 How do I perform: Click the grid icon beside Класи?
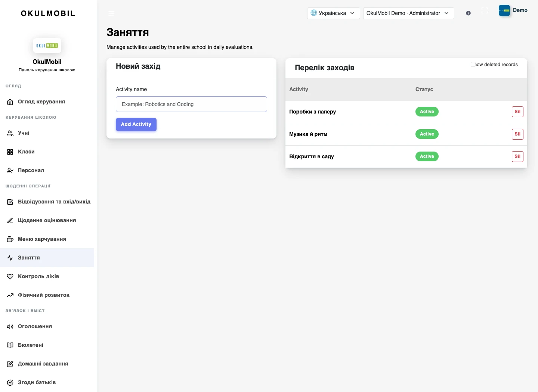[x=10, y=152]
